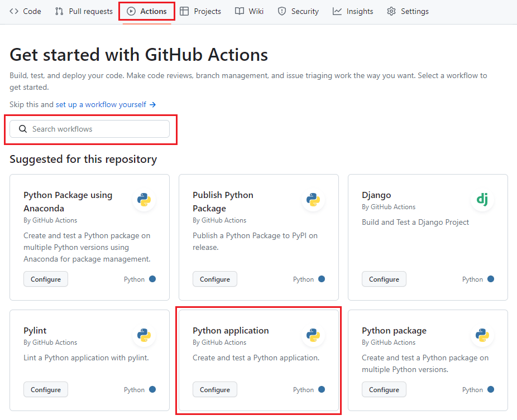This screenshot has width=517, height=420.
Task: View the Insights tab
Action: pos(353,11)
